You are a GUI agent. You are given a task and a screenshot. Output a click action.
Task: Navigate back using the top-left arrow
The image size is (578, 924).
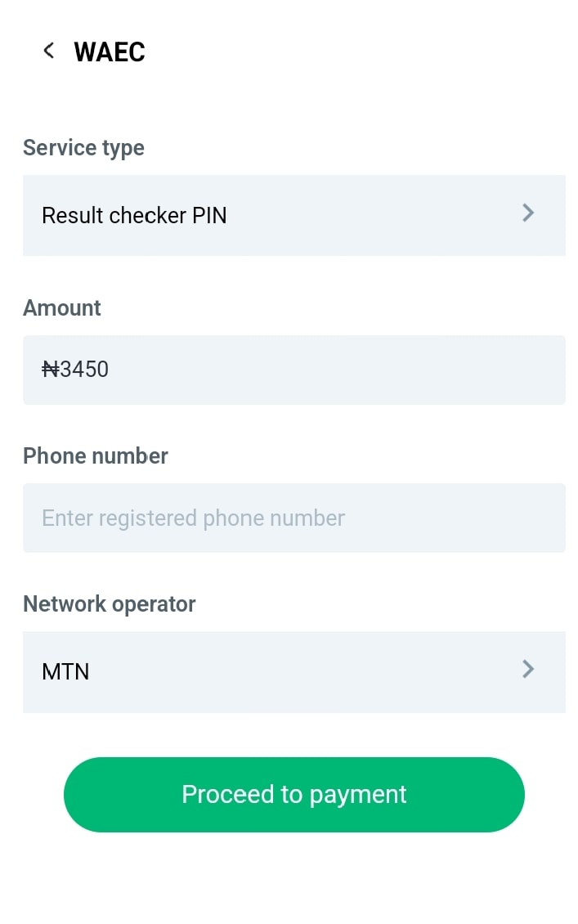click(x=48, y=50)
